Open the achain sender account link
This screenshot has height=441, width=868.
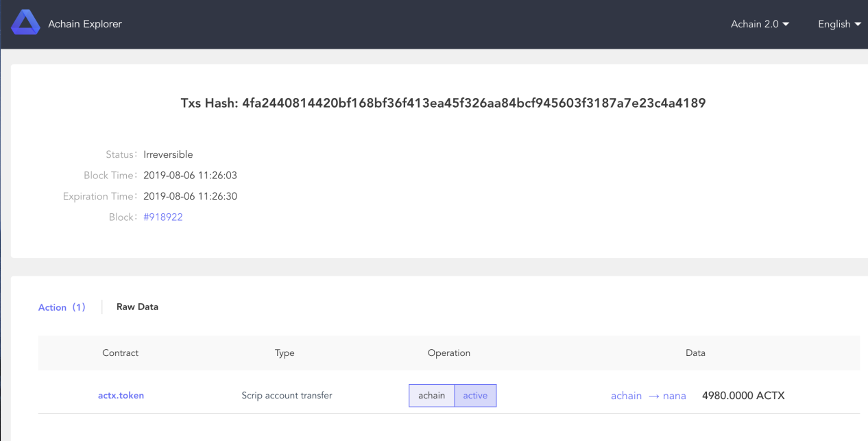coord(627,396)
